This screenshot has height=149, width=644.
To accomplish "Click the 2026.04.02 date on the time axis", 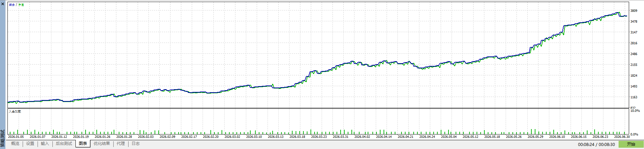I will coord(362,137).
